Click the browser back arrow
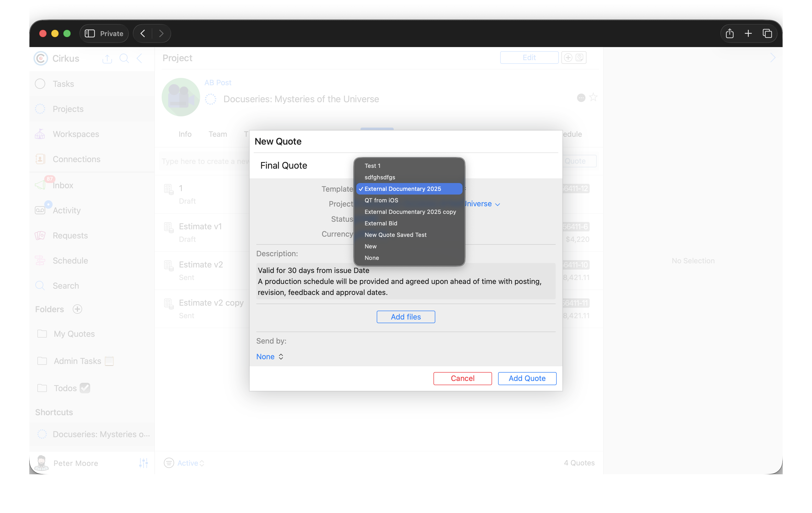 (x=143, y=33)
